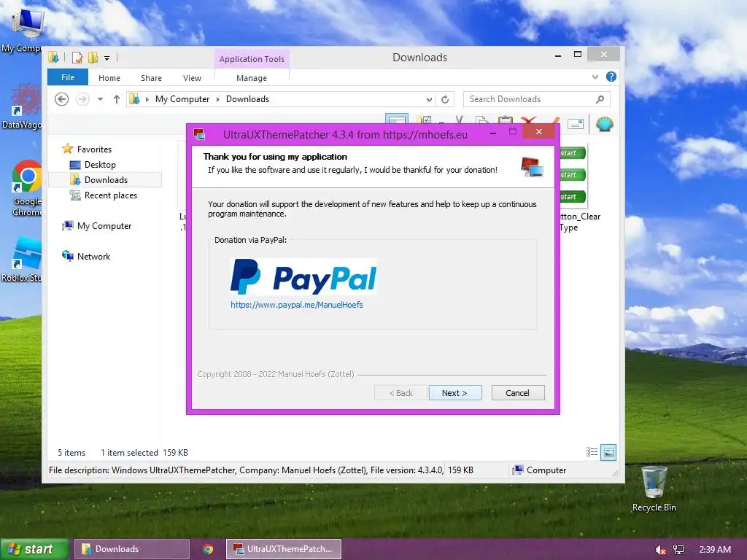Click '5 items' in the status bar
Image resolution: width=747 pixels, height=560 pixels.
(71, 452)
